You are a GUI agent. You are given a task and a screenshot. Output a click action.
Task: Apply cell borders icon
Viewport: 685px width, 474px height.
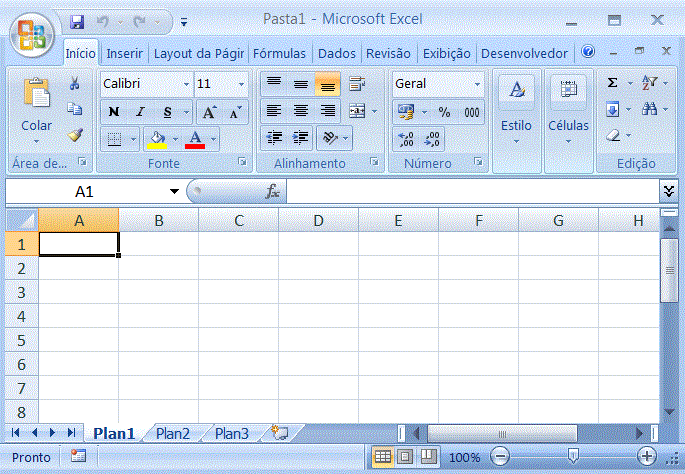[114, 139]
